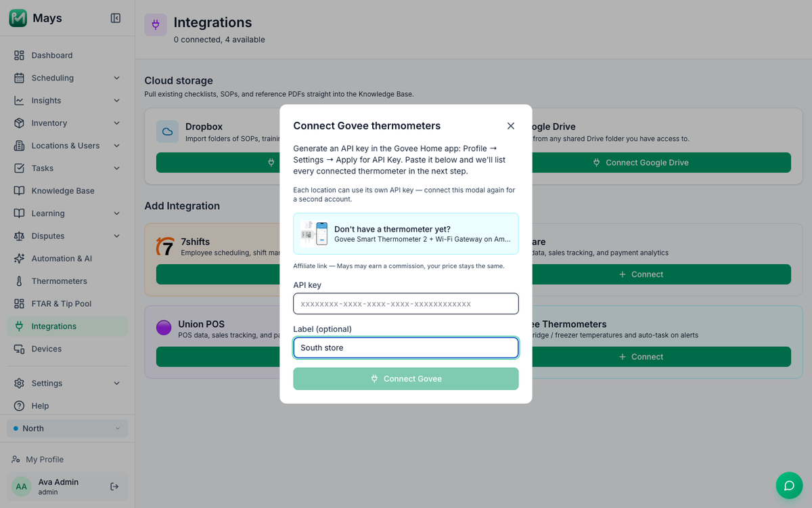
Task: Open the Integrations menu item
Action: (68, 326)
